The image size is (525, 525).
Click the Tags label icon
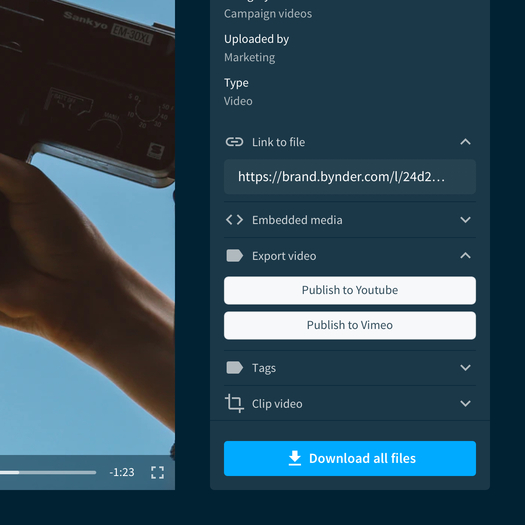(x=234, y=368)
